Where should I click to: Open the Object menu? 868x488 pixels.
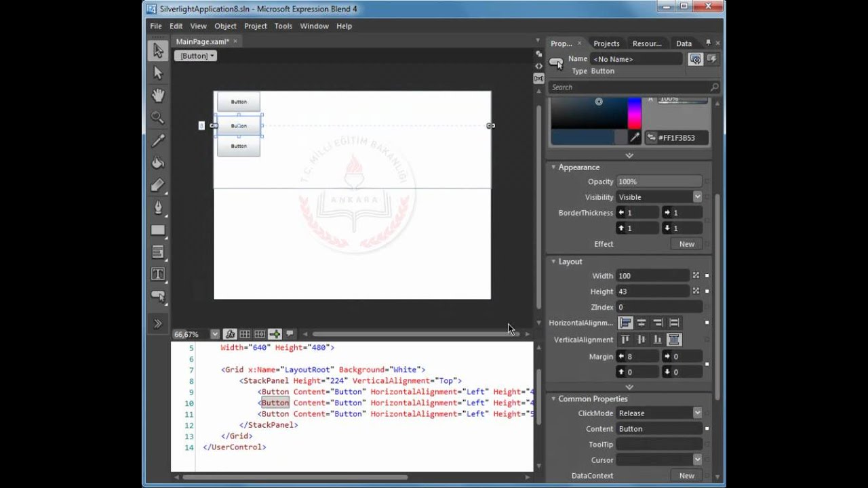(225, 26)
